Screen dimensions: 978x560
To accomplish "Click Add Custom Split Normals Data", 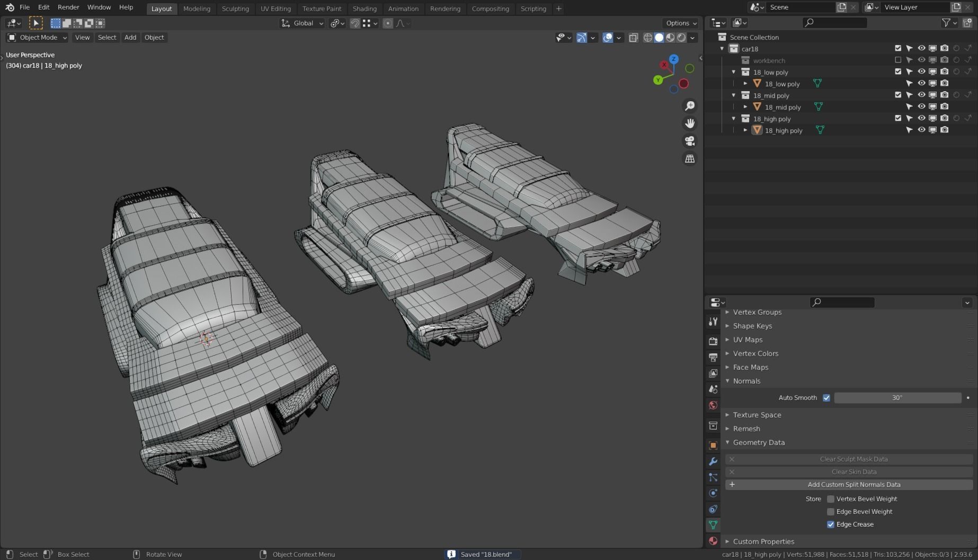I will 849,485.
